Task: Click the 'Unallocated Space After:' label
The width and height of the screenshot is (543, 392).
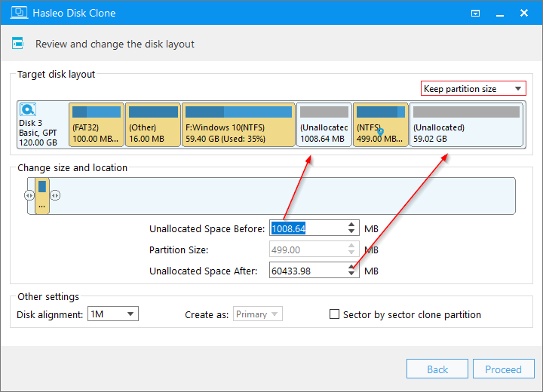Action: tap(204, 271)
